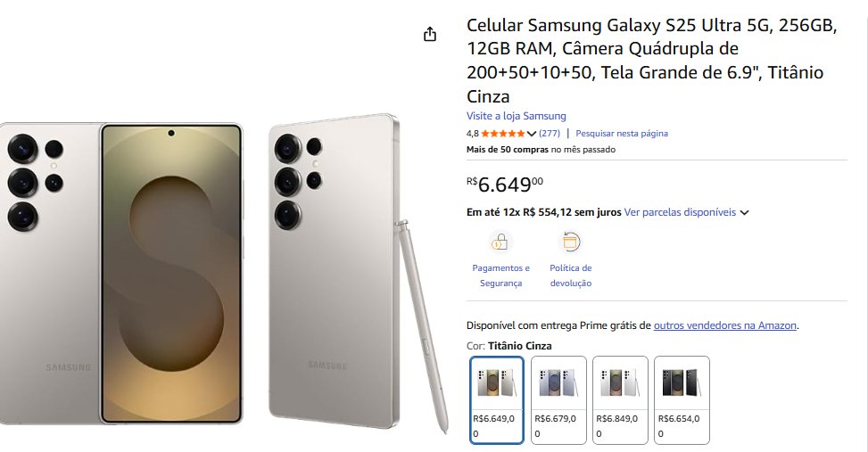The width and height of the screenshot is (868, 452).
Task: Open the rating breakdown chevron beside stars
Action: pos(532,134)
